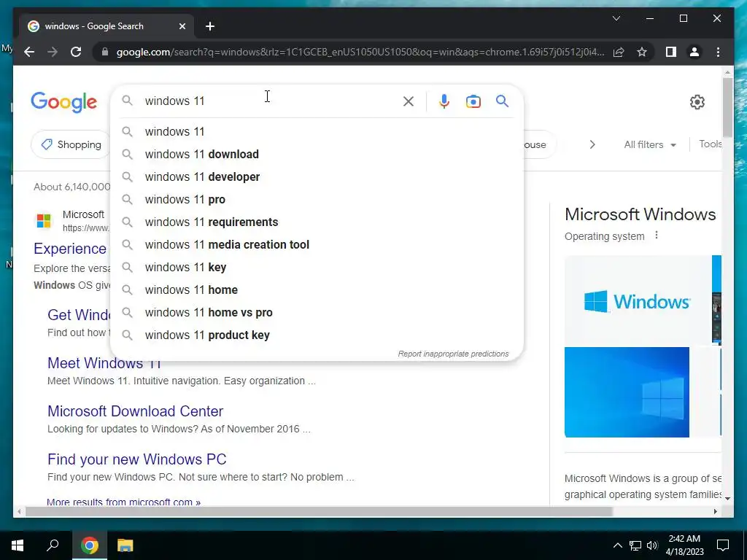Open 'More results from microsoft.com' link
Image resolution: width=747 pixels, height=560 pixels.
pos(124,502)
